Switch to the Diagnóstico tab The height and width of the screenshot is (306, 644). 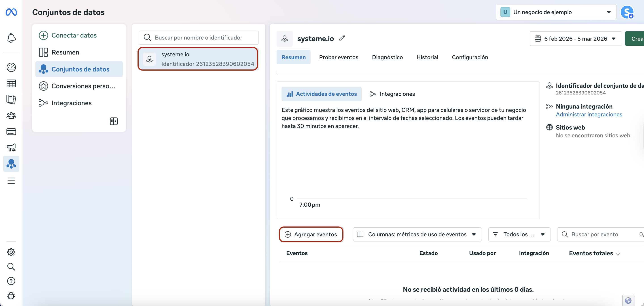pos(387,57)
